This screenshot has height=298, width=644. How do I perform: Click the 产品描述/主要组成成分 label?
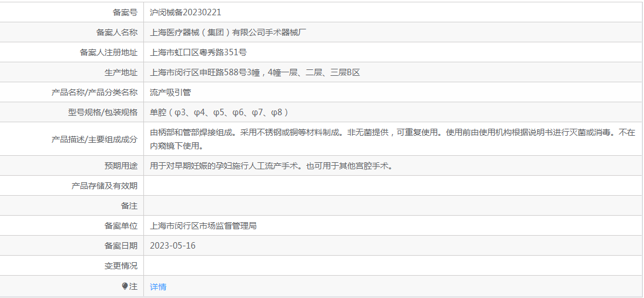tap(95, 139)
